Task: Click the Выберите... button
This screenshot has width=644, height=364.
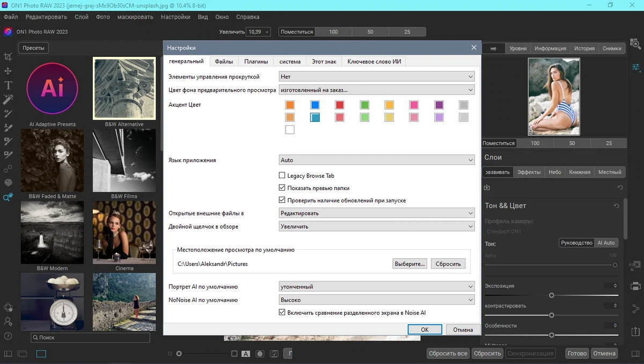Action: (410, 264)
